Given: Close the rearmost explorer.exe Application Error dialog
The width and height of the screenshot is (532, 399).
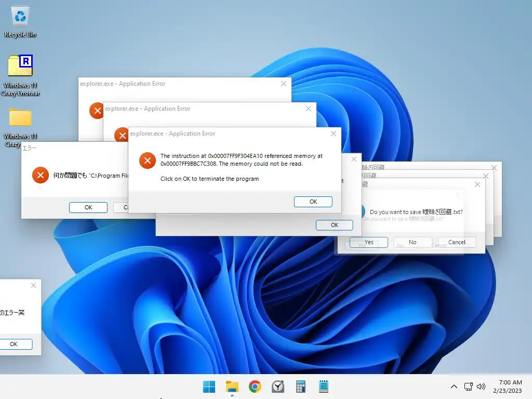Looking at the screenshot, I should point(284,84).
